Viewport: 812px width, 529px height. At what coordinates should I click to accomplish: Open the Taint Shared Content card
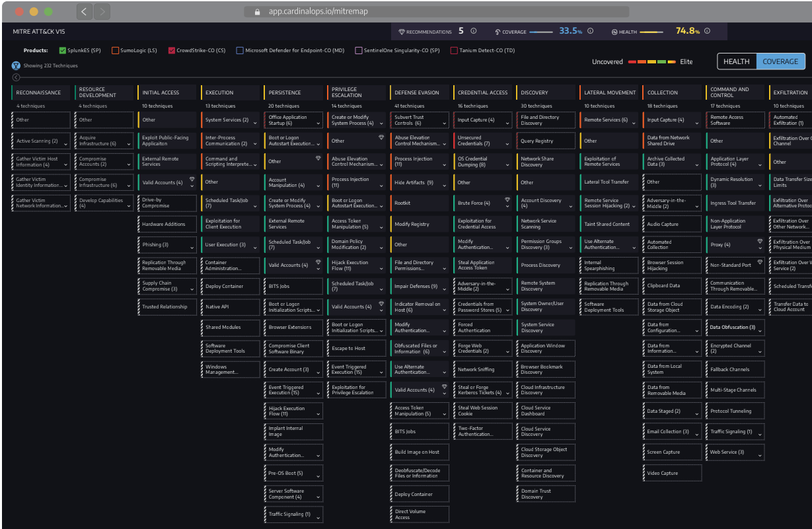[x=609, y=224]
